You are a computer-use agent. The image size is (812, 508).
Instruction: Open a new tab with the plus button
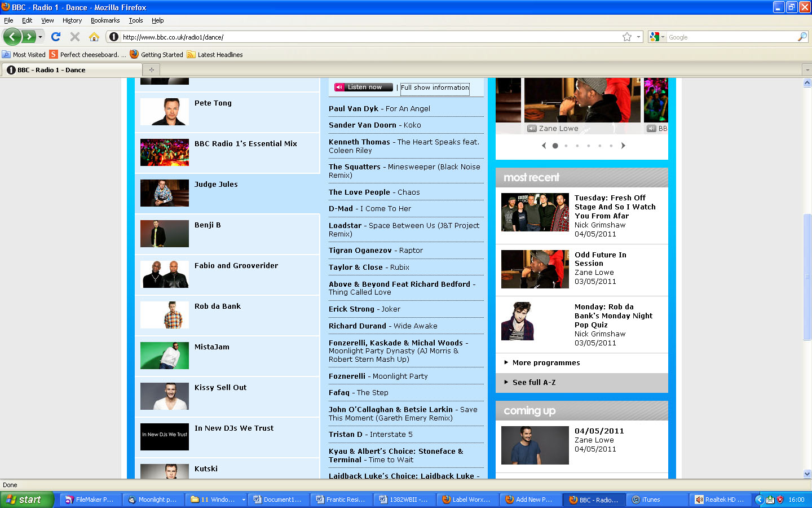[x=151, y=70]
